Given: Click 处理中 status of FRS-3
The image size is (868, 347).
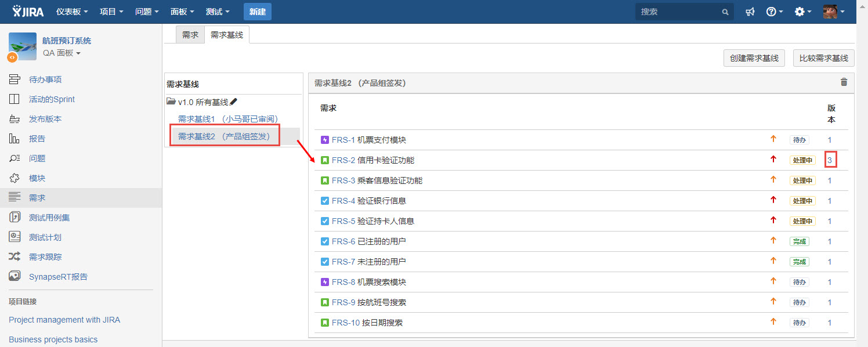Looking at the screenshot, I should (x=802, y=180).
